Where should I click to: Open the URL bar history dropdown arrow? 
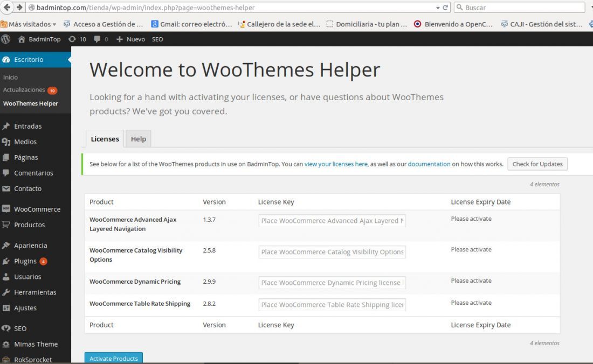(x=438, y=8)
